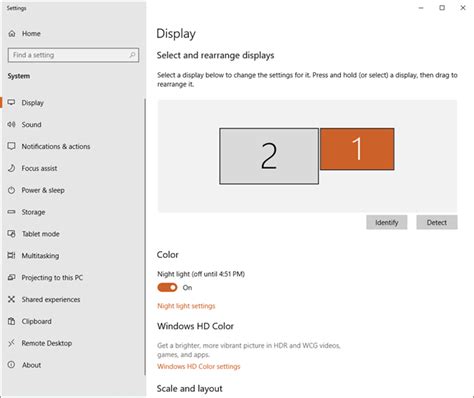Viewport: 474px width, 398px height.
Task: Click the sidebar vertical scrollbar
Action: pyautogui.click(x=145, y=237)
